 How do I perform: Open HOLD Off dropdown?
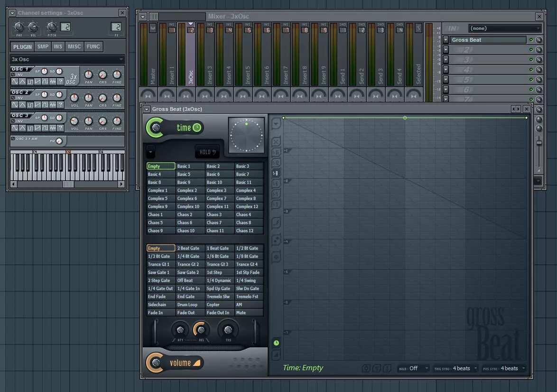coord(414,368)
